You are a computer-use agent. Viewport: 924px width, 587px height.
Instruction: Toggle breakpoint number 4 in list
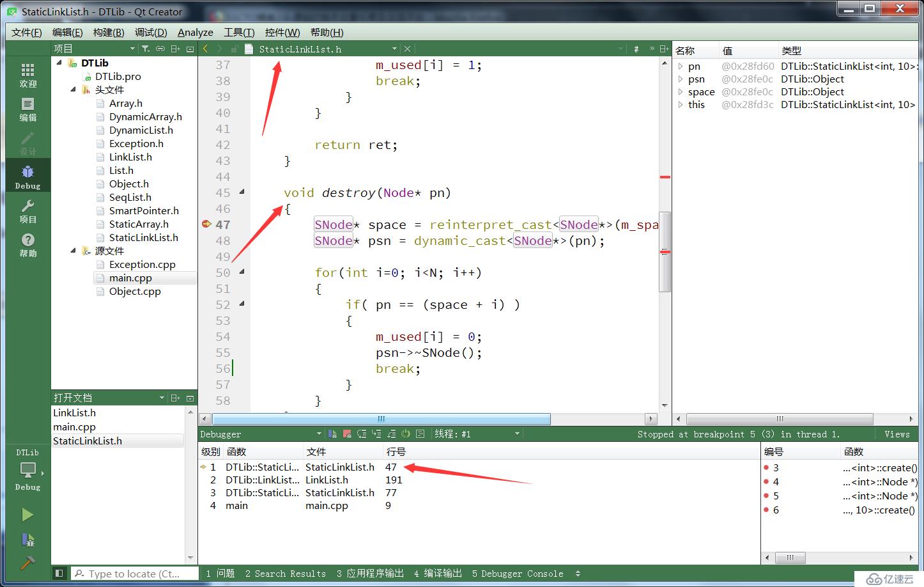766,481
